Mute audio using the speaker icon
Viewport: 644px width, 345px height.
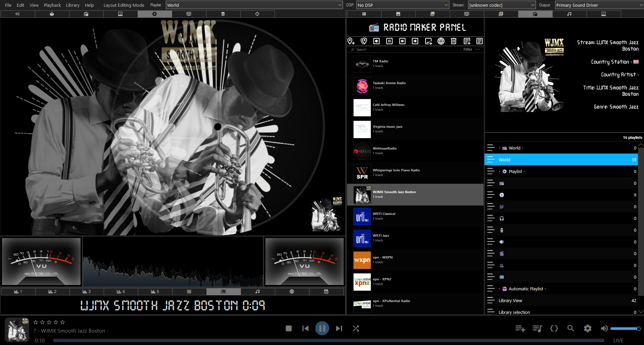pyautogui.click(x=604, y=329)
